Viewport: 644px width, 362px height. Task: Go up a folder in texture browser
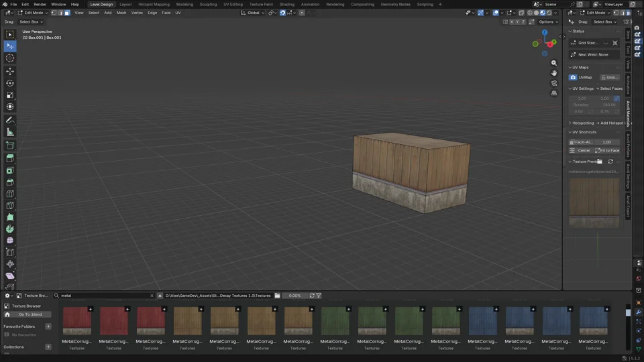160,296
